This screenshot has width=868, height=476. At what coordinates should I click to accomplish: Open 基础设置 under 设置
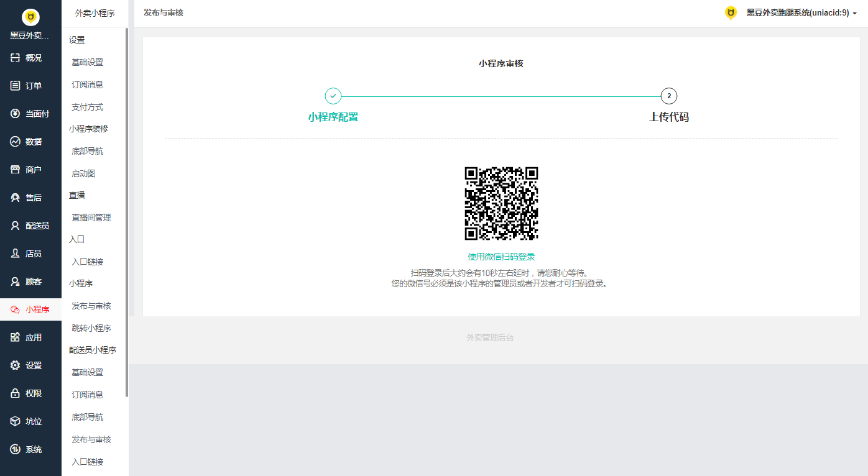(88, 62)
